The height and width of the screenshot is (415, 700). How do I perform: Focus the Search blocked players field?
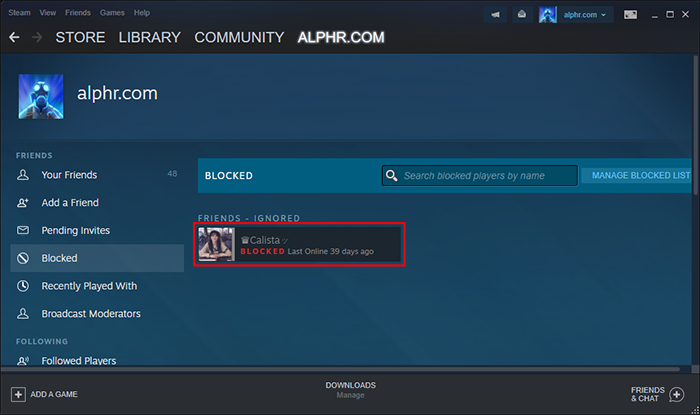point(480,175)
